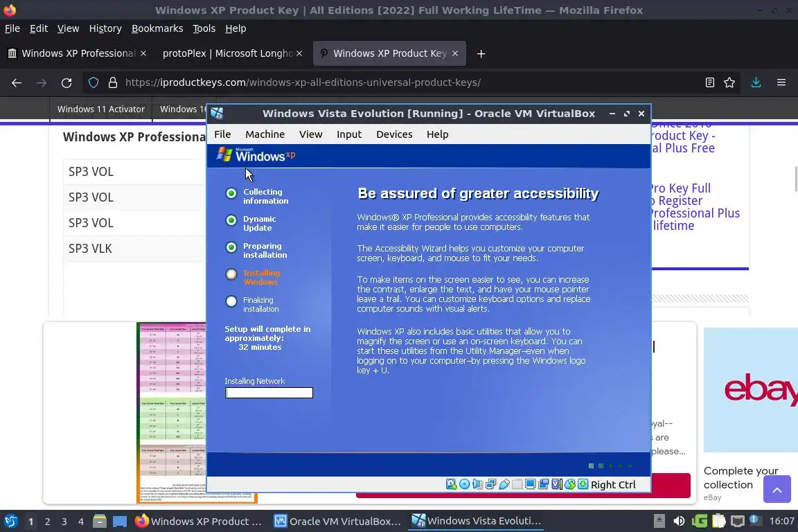Go back in Firefox history
The image size is (798, 532).
[17, 82]
